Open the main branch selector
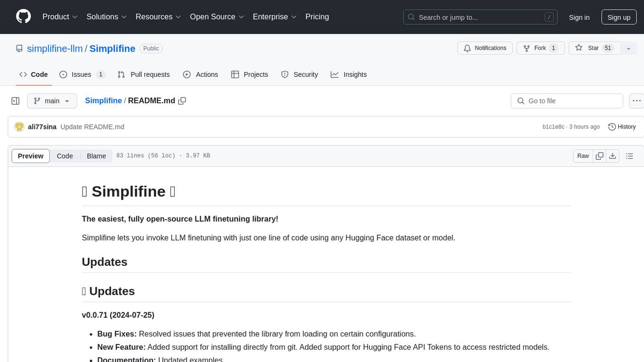 point(52,101)
